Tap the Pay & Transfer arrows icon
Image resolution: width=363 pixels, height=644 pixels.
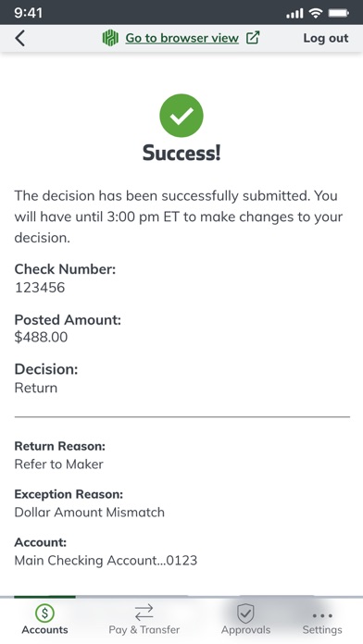click(144, 613)
